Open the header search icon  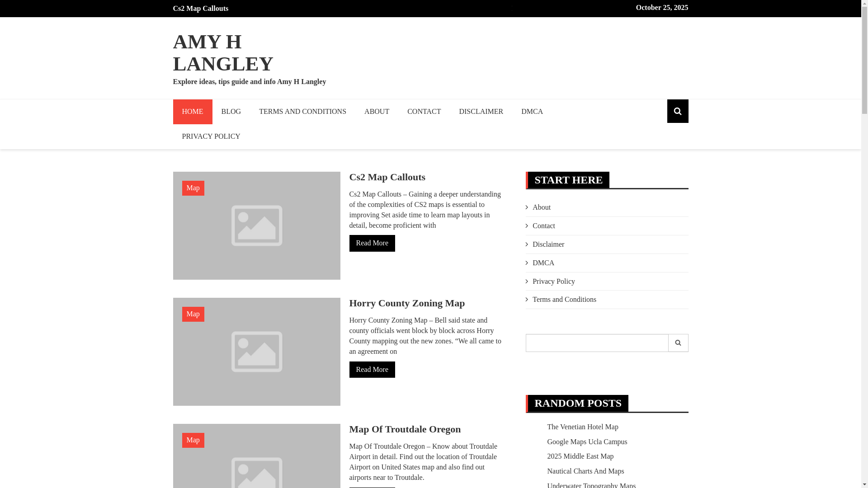pos(677,111)
